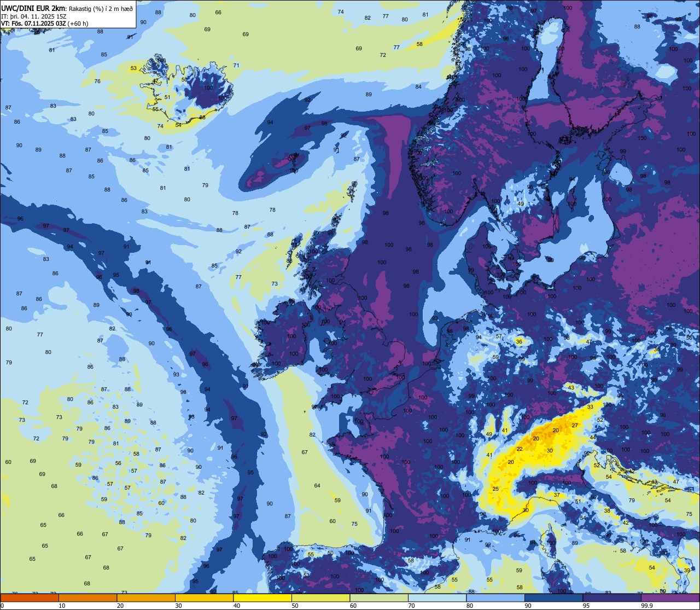Screen dimensions: 700x610
Task: Click the '22' humidity value over the western Alps
Action: click(520, 449)
